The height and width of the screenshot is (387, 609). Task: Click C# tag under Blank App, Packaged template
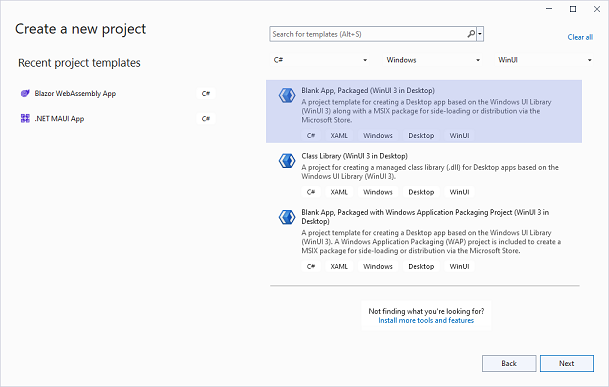tap(311, 136)
